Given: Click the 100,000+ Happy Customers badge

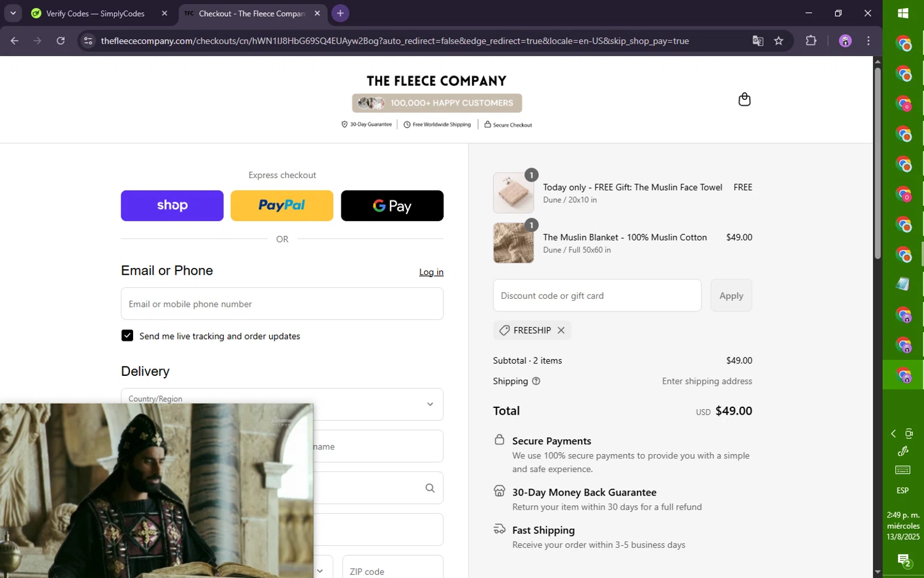Looking at the screenshot, I should pyautogui.click(x=437, y=103).
